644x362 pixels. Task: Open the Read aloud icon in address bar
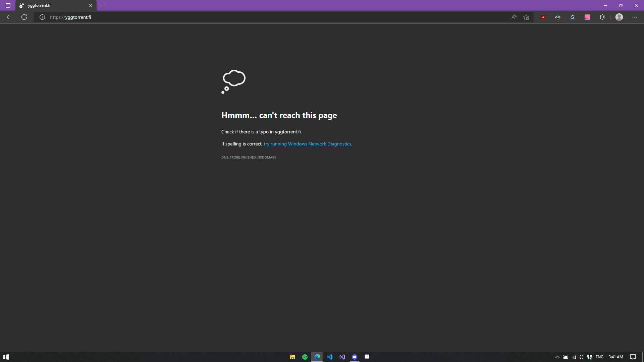tap(514, 17)
